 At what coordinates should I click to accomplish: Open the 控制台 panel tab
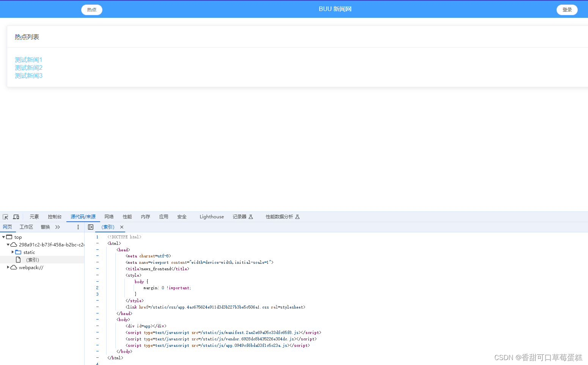pyautogui.click(x=55, y=217)
